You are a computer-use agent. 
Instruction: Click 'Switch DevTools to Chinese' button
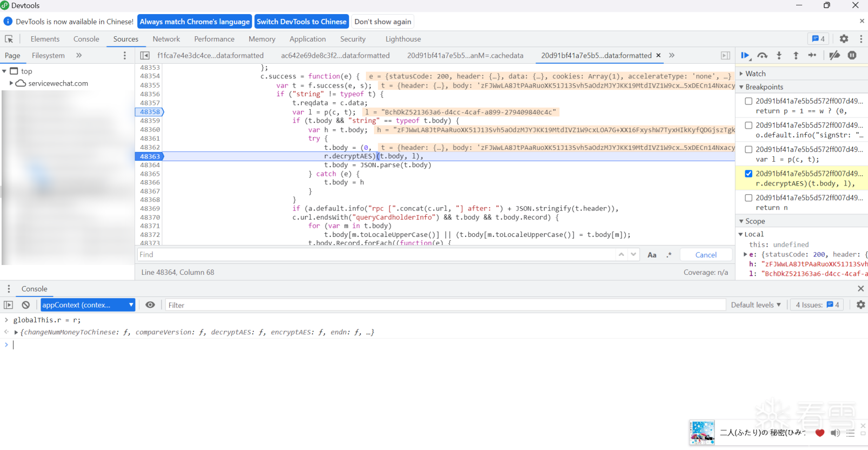point(302,22)
